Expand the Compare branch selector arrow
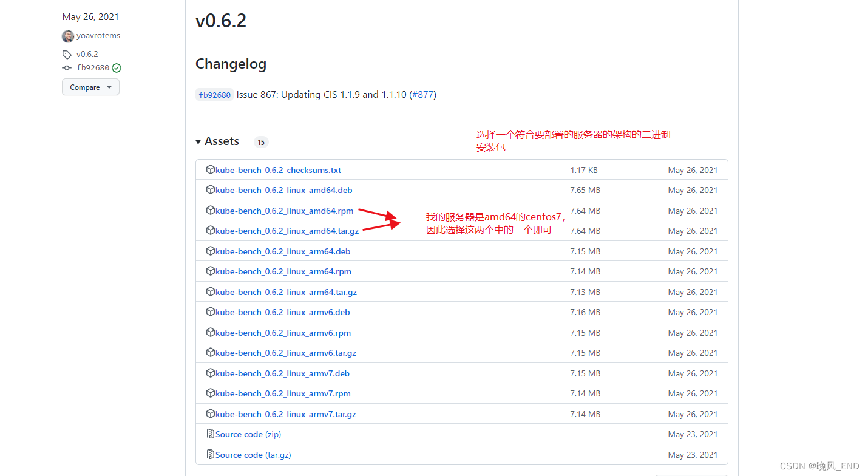Image resolution: width=868 pixels, height=476 pixels. (x=109, y=87)
